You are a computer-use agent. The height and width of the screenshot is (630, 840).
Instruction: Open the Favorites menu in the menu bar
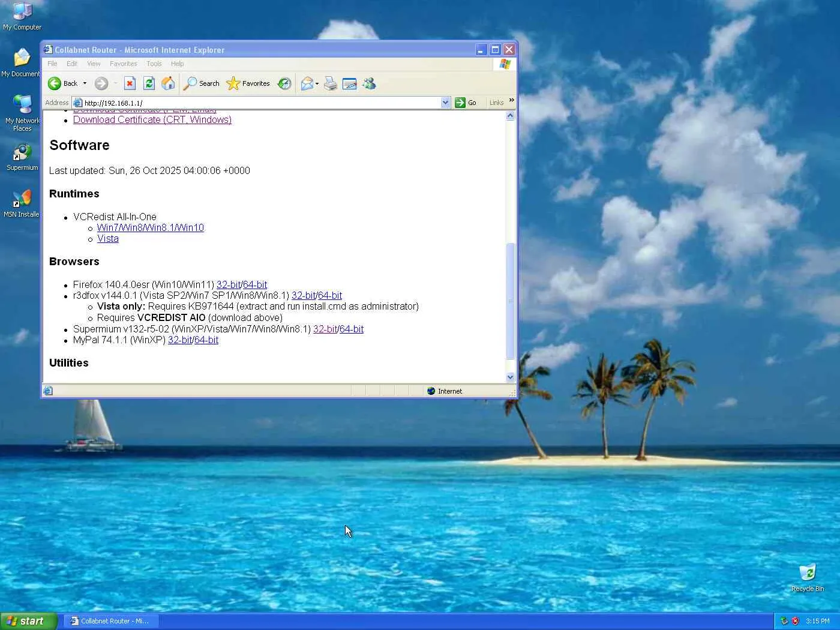point(123,64)
